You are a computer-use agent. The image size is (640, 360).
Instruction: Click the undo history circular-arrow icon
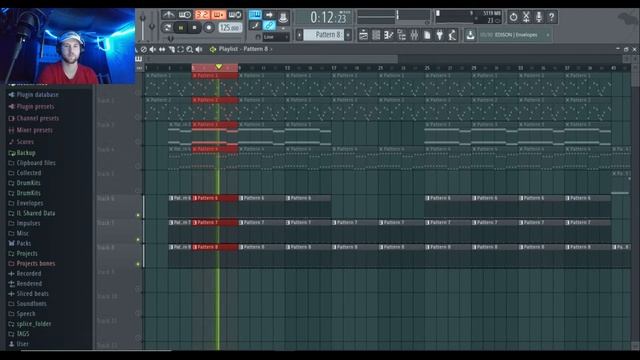click(513, 17)
